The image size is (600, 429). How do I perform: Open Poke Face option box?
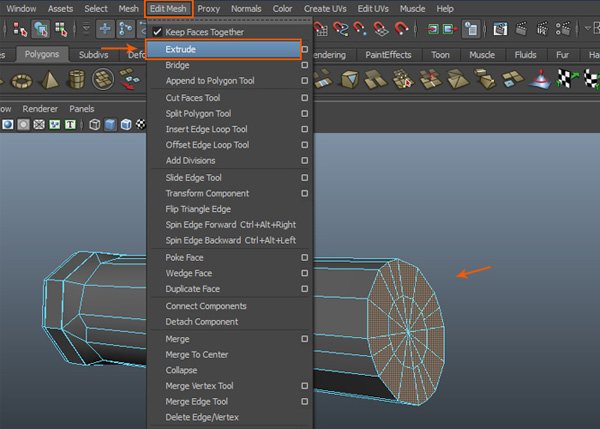point(305,258)
